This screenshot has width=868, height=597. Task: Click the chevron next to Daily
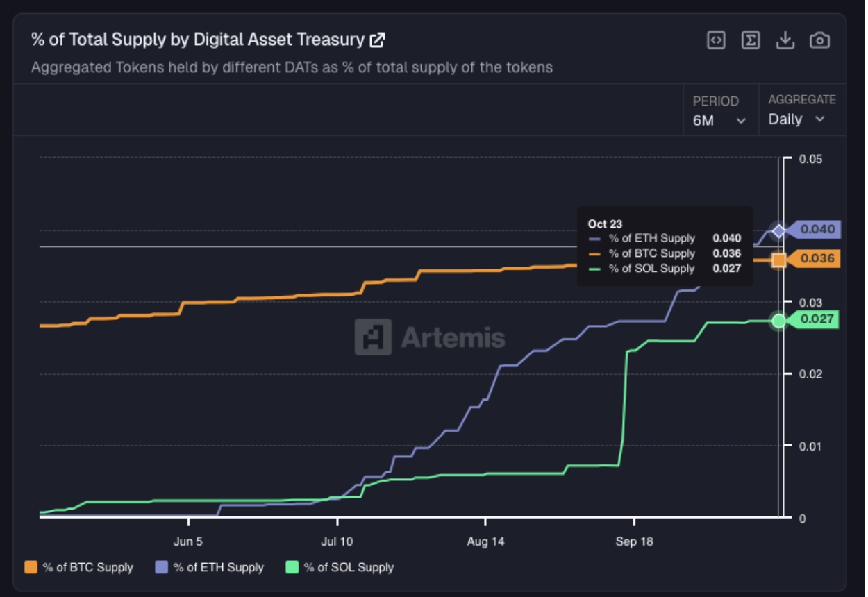pyautogui.click(x=820, y=119)
